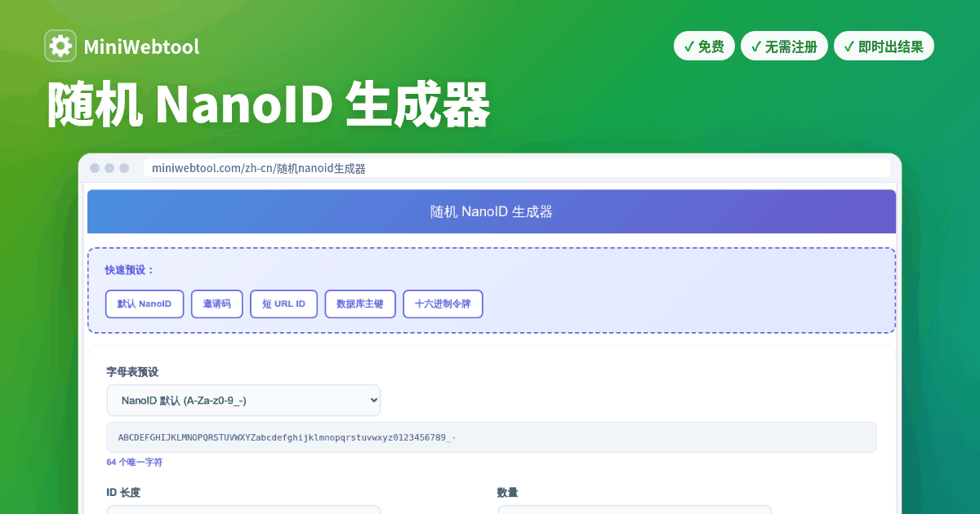Click the alphabet characters text field
Image resolution: width=980 pixels, height=514 pixels.
[492, 437]
